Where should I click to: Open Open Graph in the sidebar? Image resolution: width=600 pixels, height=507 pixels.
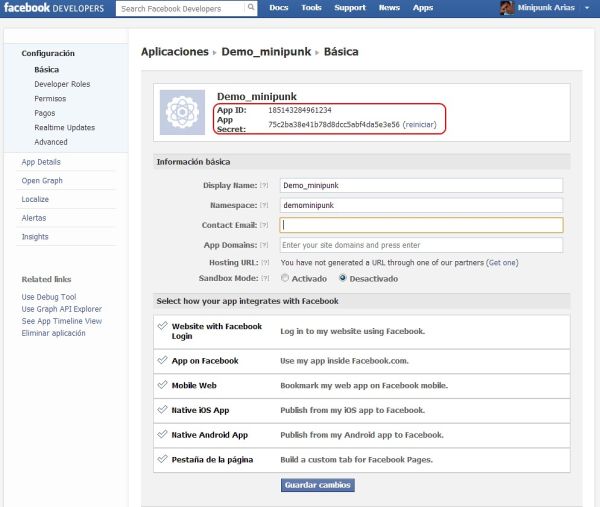click(x=42, y=181)
